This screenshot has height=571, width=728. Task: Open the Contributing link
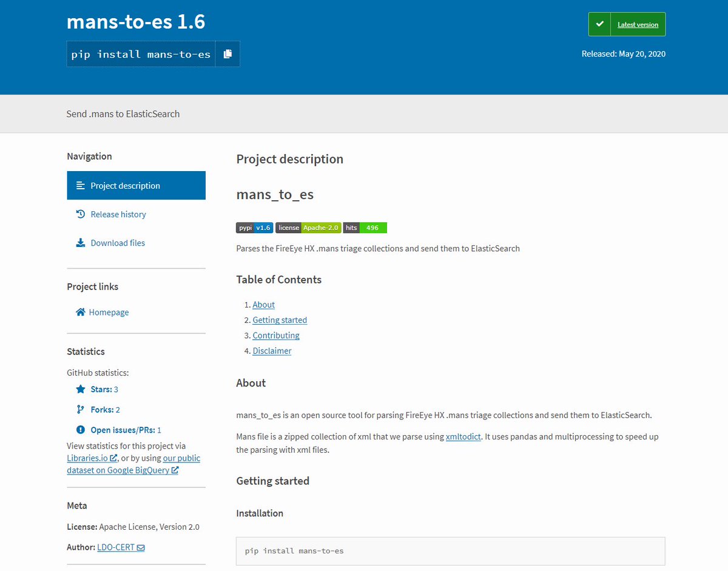276,335
